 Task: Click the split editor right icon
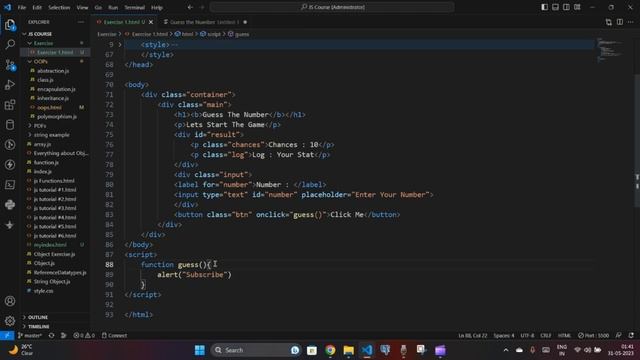point(620,22)
